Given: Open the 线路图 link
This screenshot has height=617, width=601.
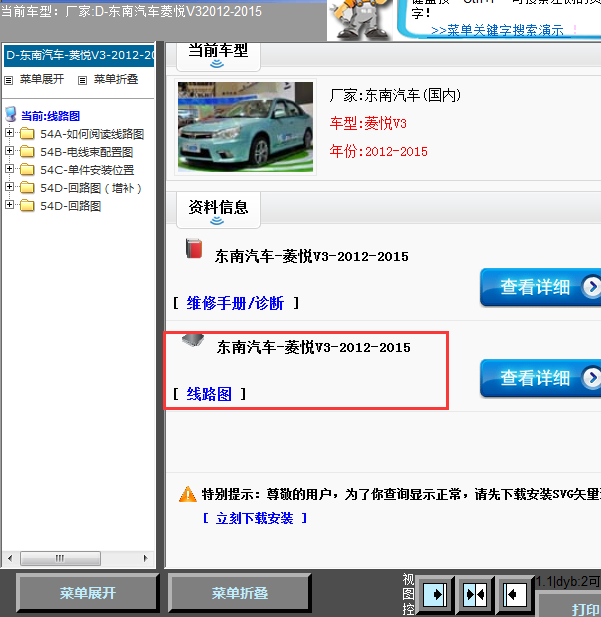Looking at the screenshot, I should click(209, 394).
